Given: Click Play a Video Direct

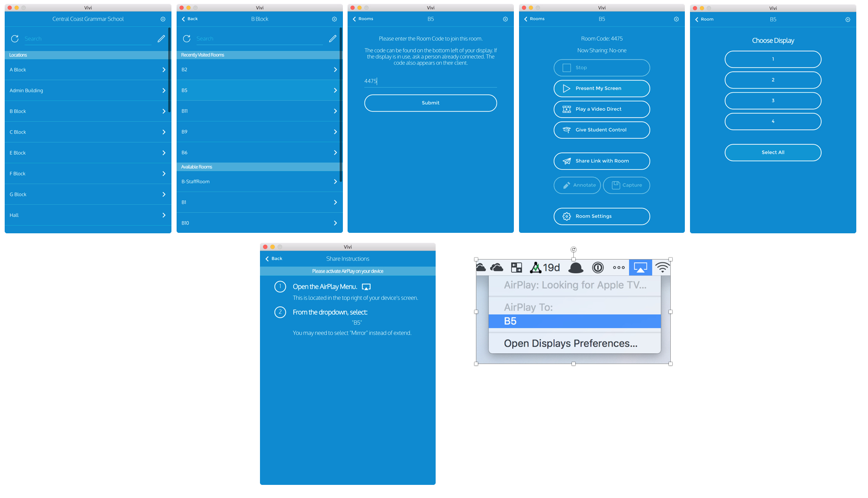Looking at the screenshot, I should click(x=601, y=109).
